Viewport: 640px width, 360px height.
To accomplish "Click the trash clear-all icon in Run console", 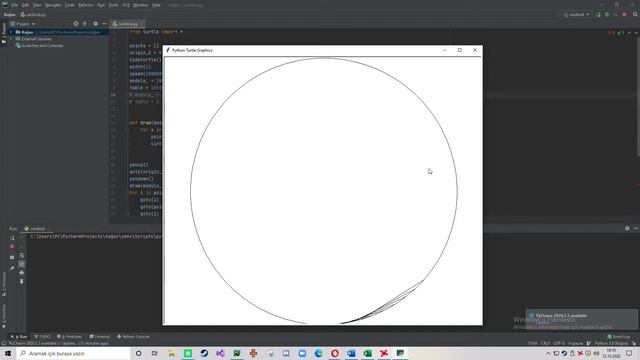I will click(x=22, y=281).
